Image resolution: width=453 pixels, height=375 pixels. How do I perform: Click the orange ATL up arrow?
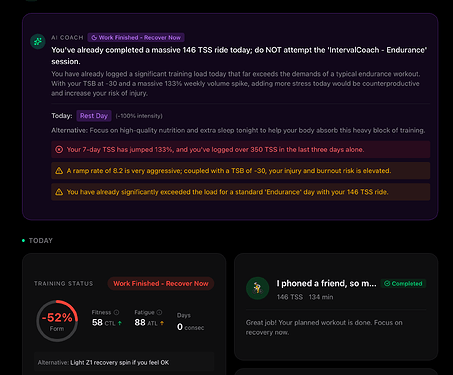pyautogui.click(x=162, y=323)
